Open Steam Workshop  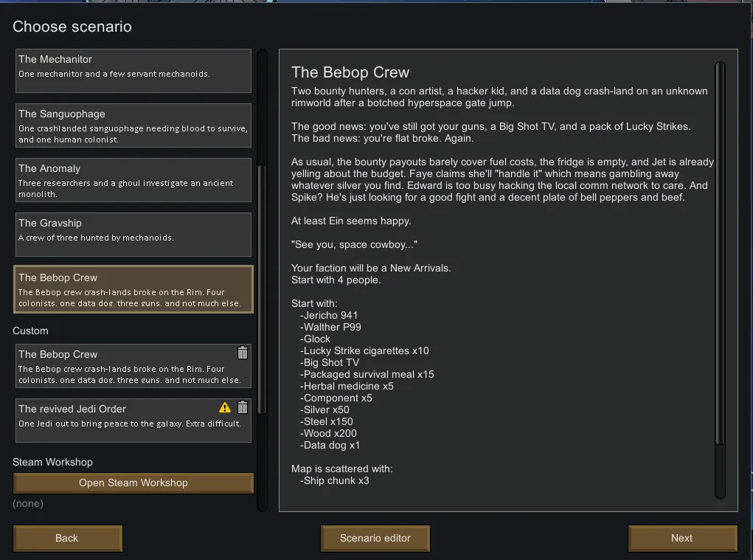(x=133, y=483)
